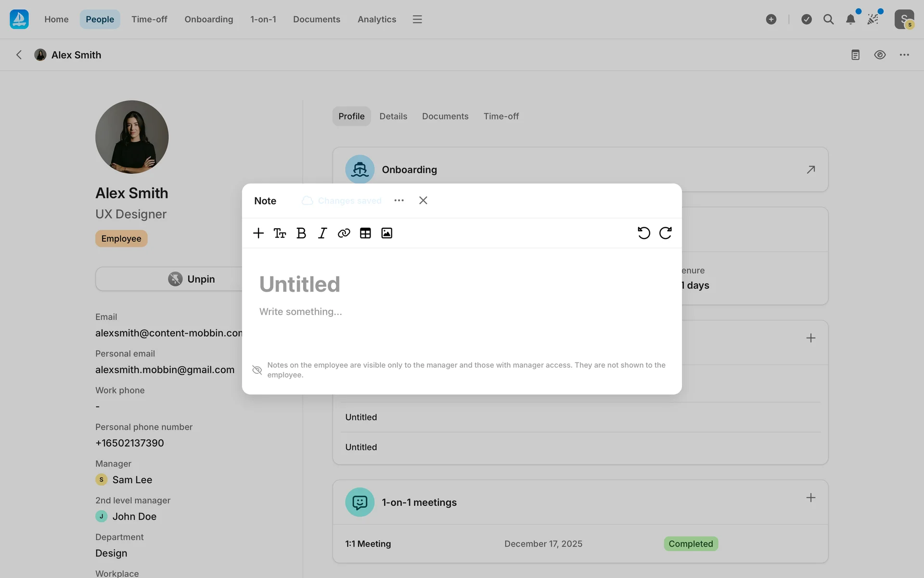This screenshot has width=924, height=578.
Task: Open the note's three-dot options menu
Action: pos(399,200)
